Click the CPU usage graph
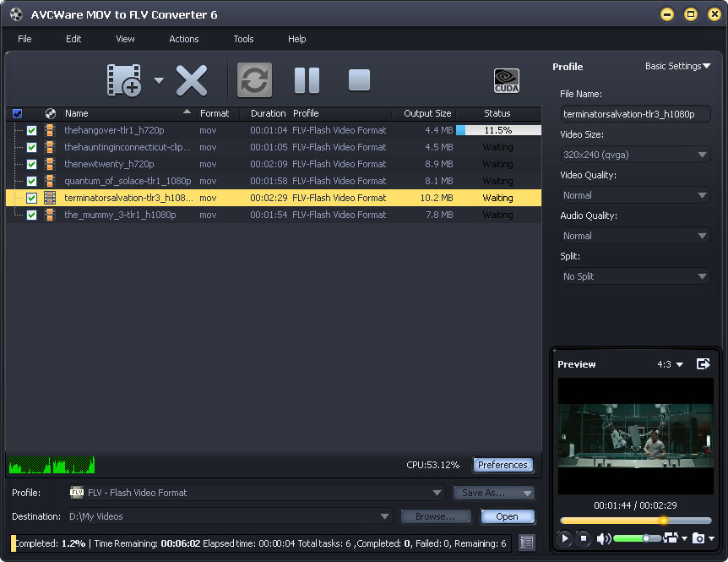728x562 pixels. coord(52,465)
